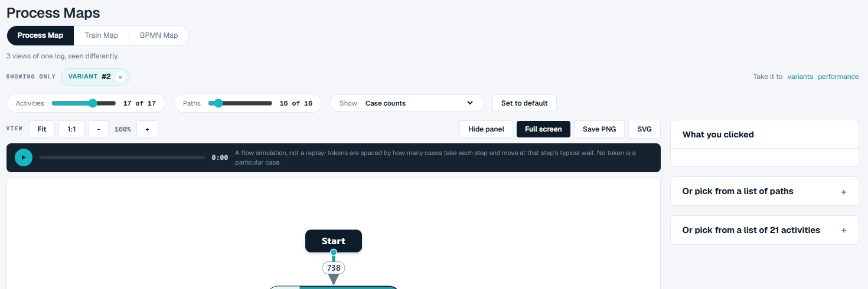Fit the map to view

pyautogui.click(x=42, y=129)
